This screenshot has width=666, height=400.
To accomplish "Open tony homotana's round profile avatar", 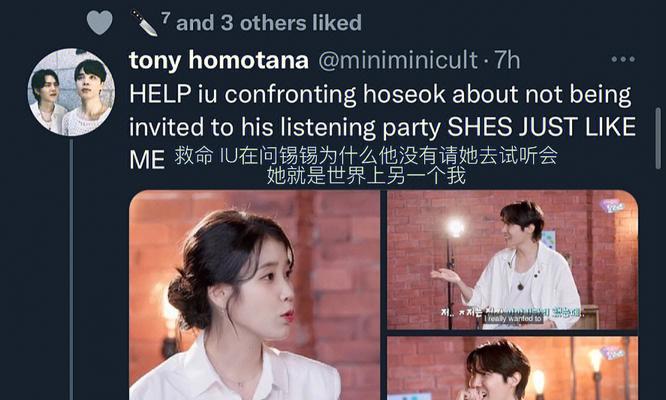I will pos(71,92).
